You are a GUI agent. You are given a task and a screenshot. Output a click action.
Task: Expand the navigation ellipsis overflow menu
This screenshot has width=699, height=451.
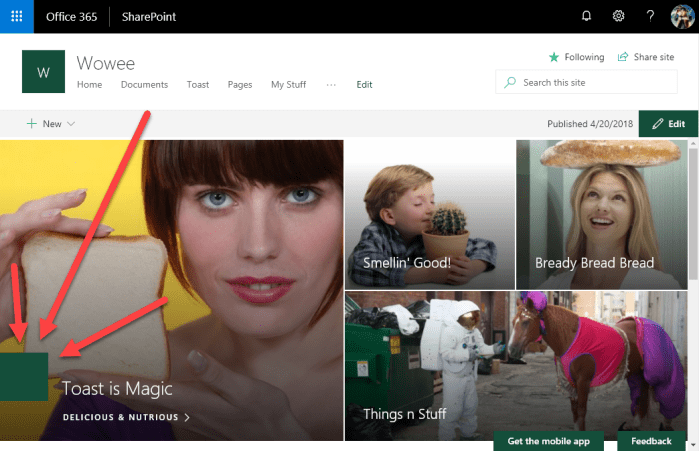coord(331,85)
